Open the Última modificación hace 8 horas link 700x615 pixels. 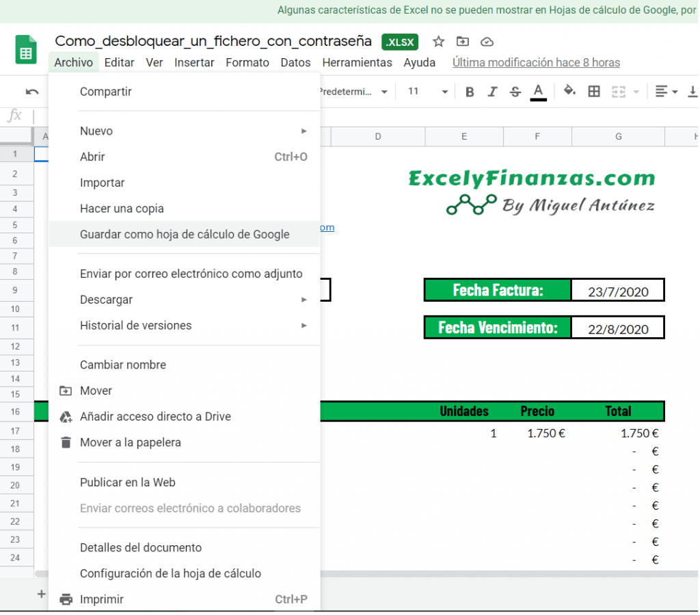tap(536, 62)
